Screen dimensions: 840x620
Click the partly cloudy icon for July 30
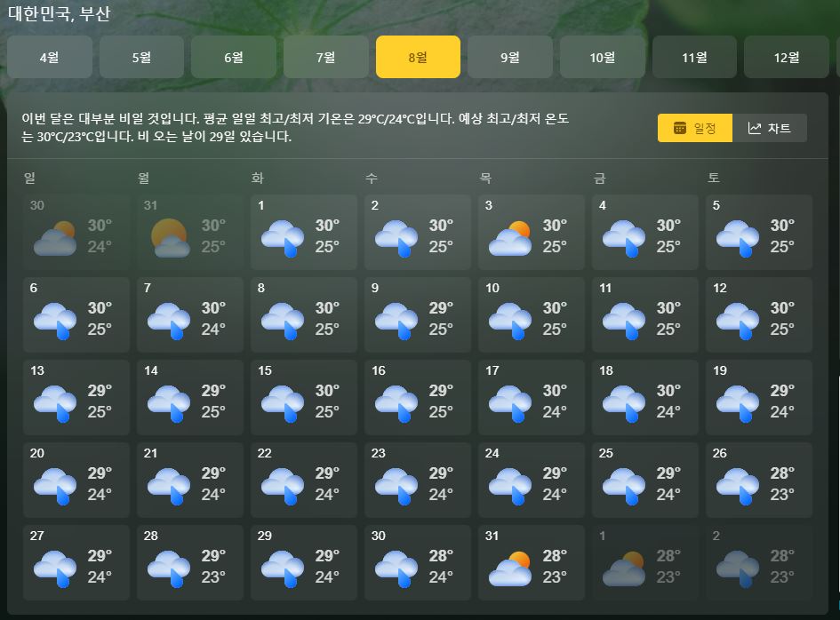(54, 238)
